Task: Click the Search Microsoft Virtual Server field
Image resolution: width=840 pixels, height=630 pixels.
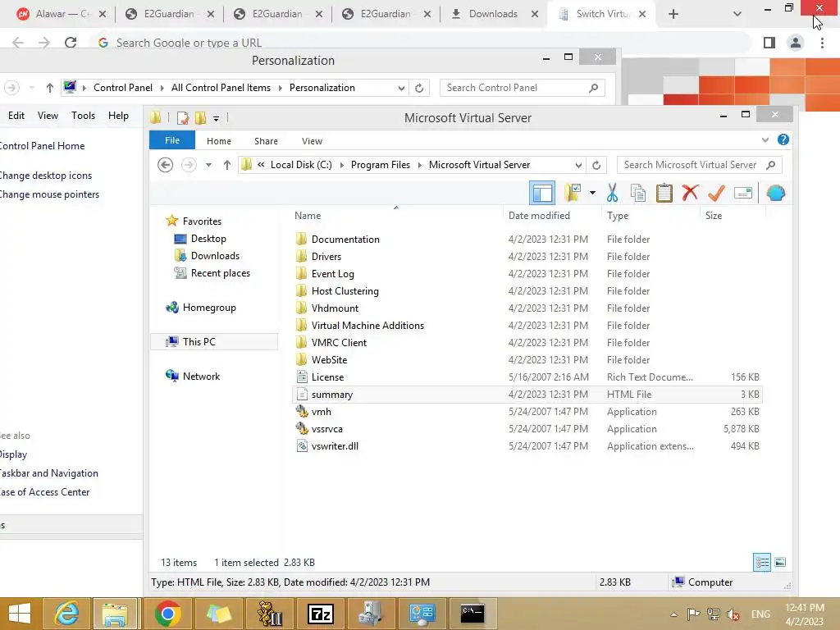Action: pos(699,165)
